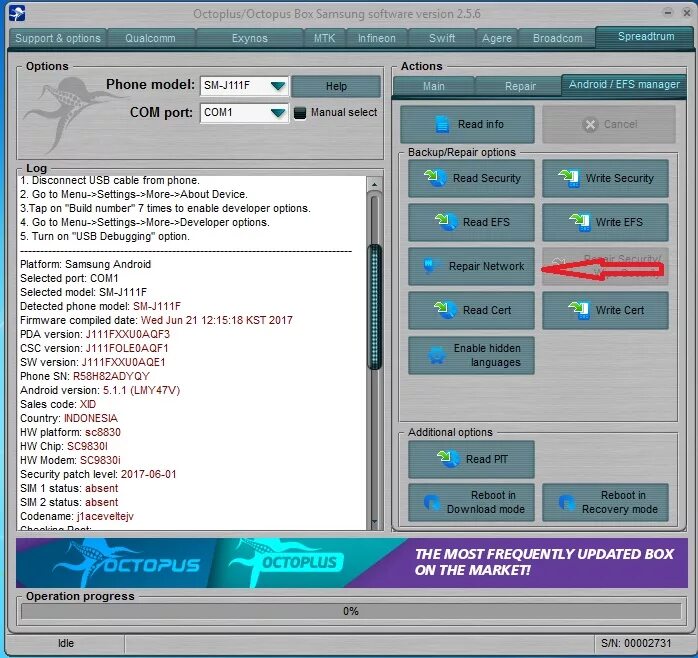The image size is (698, 658).
Task: Click the Reboot in Download mode icon
Action: [x=432, y=502]
